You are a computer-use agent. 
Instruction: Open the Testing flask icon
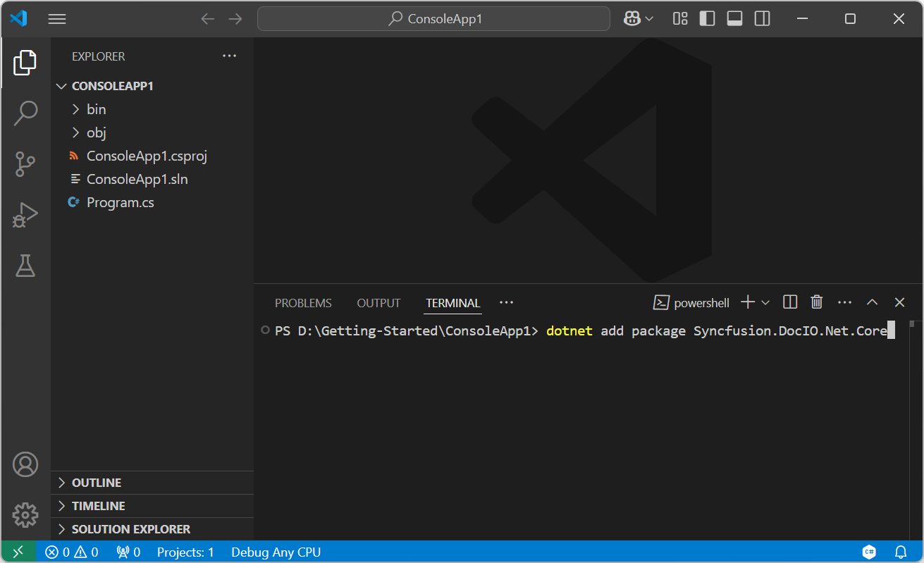[x=25, y=266]
